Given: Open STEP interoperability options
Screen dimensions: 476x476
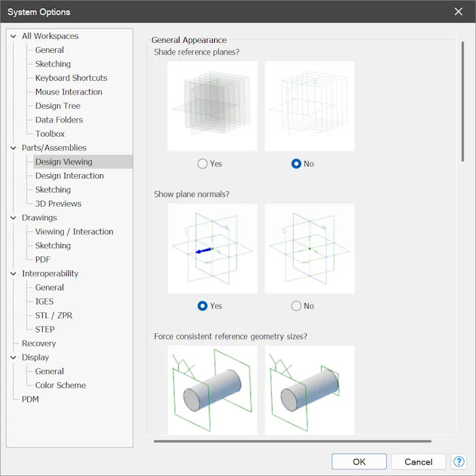Looking at the screenshot, I should coord(45,329).
